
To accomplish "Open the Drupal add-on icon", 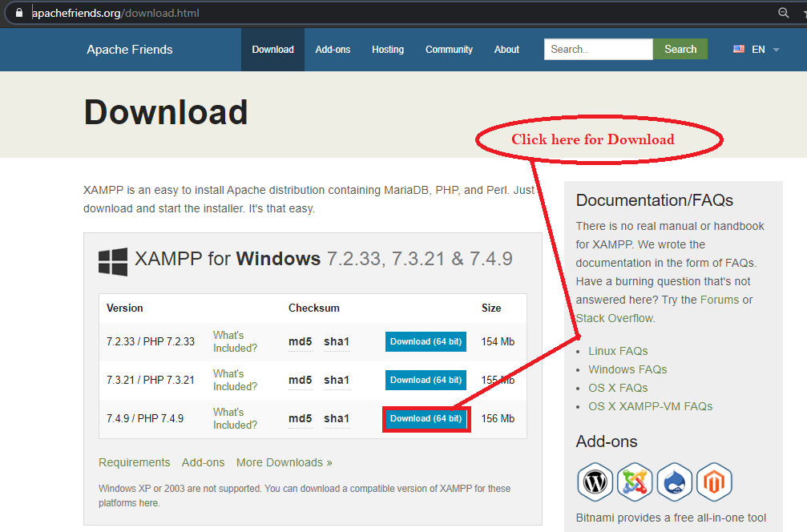I will pos(674,482).
